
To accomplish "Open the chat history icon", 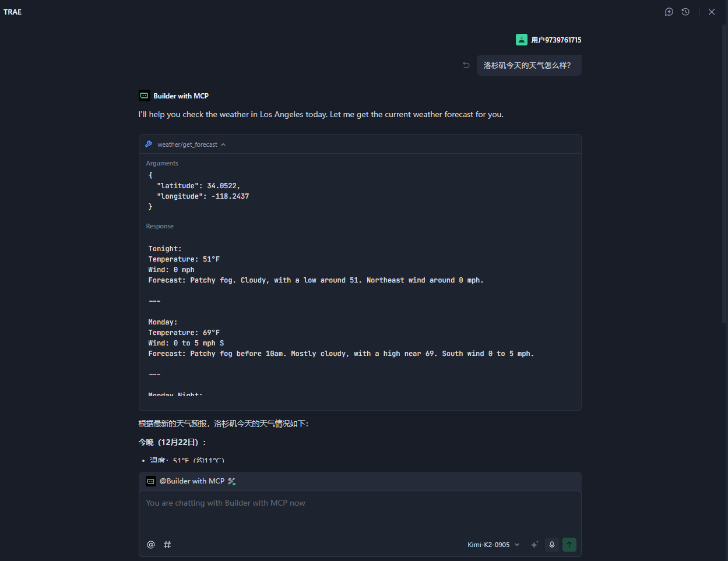I will [x=685, y=12].
